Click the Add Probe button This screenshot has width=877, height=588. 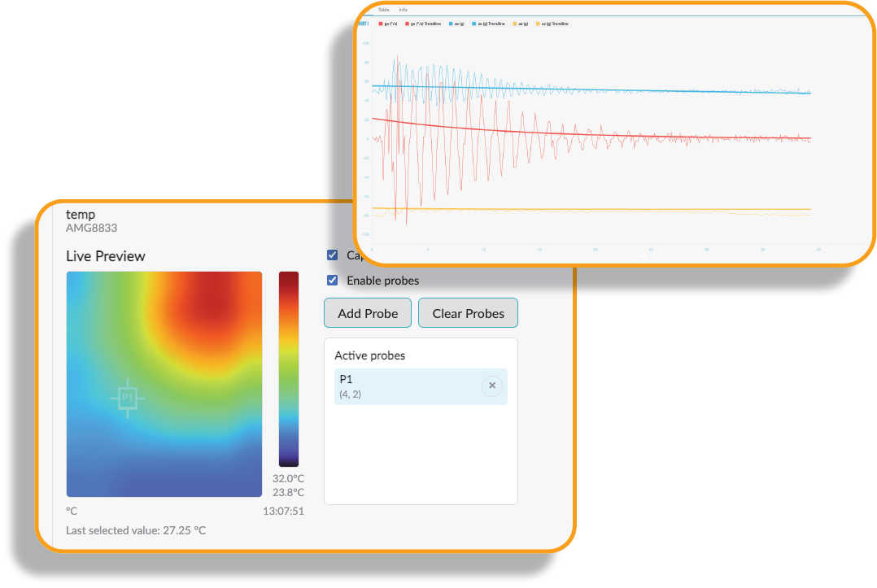coord(367,312)
